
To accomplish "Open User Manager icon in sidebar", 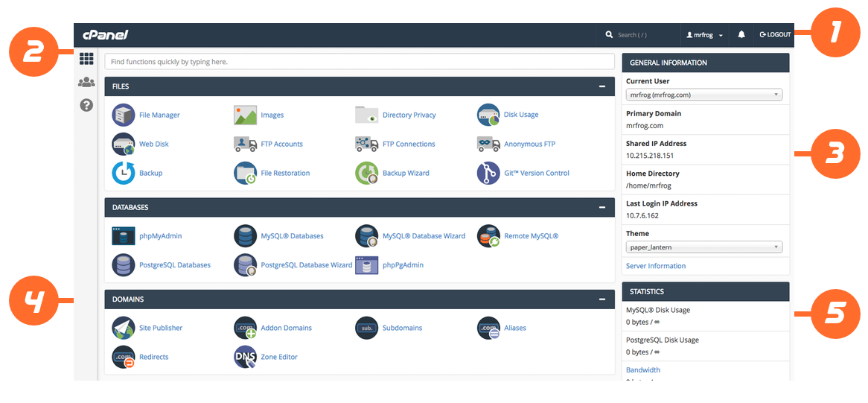I will [x=86, y=82].
